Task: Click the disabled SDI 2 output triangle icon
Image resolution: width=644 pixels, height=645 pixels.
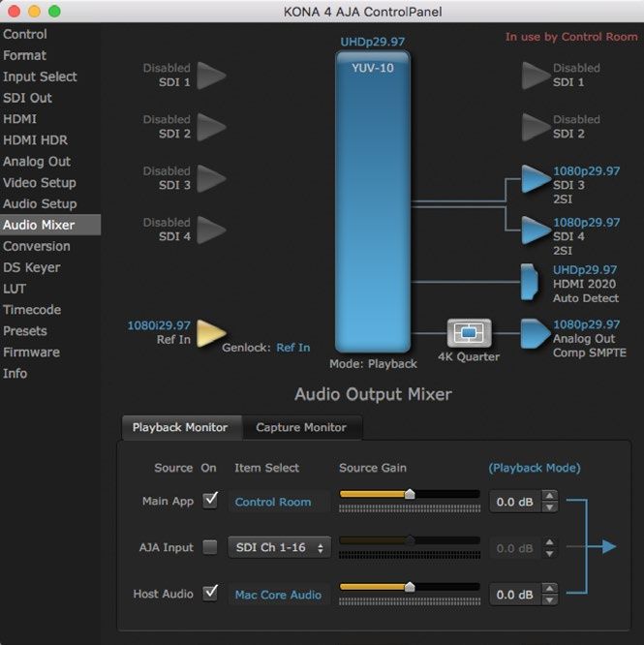Action: (x=536, y=127)
